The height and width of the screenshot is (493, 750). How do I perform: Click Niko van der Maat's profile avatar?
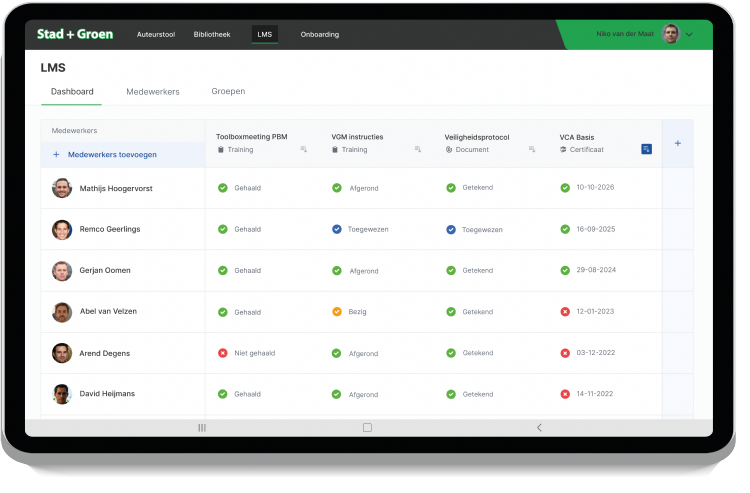(x=670, y=34)
